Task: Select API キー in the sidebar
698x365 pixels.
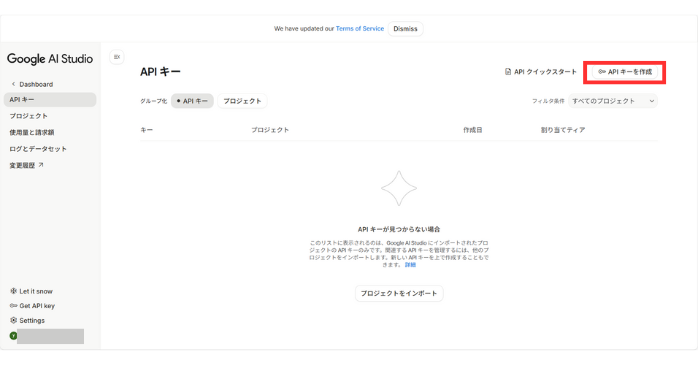Action: tap(50, 100)
